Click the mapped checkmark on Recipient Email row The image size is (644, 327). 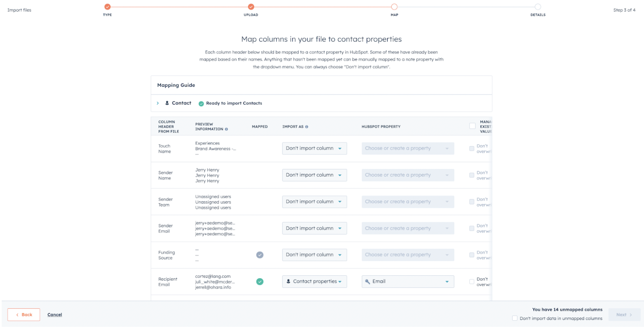coord(260,282)
